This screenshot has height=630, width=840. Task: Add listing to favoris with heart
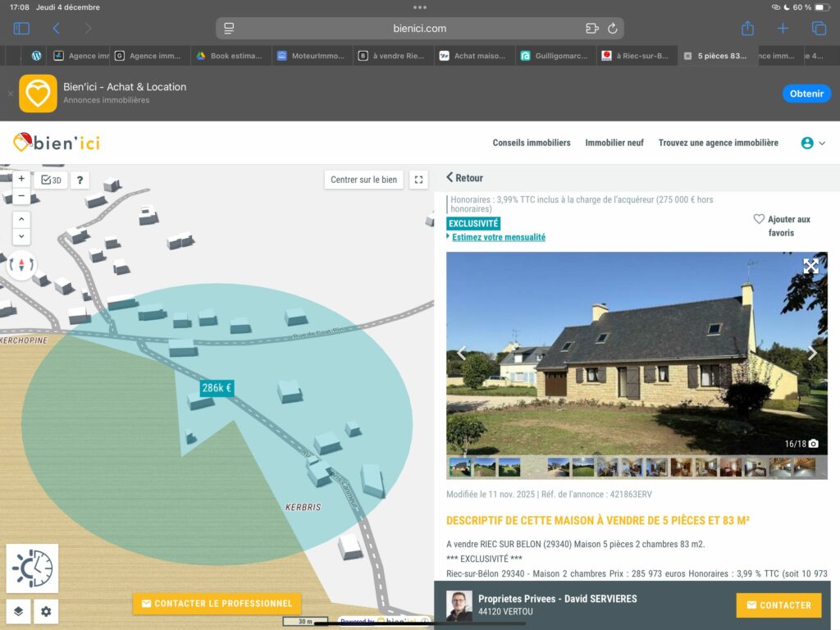(759, 219)
